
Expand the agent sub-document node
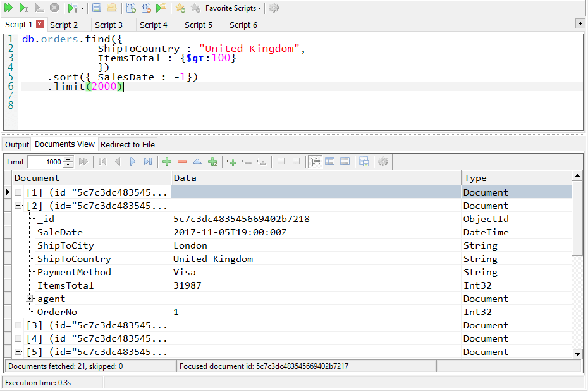[x=30, y=299]
